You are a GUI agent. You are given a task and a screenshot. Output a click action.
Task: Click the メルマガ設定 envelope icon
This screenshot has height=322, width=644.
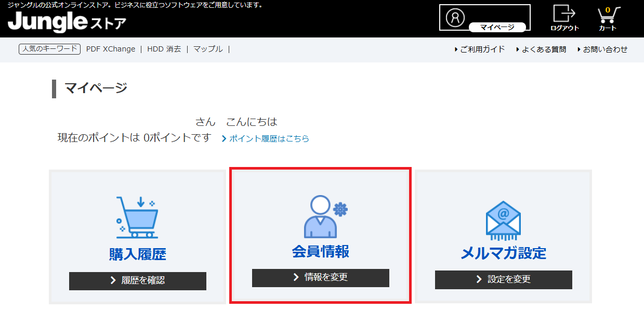coord(502,218)
